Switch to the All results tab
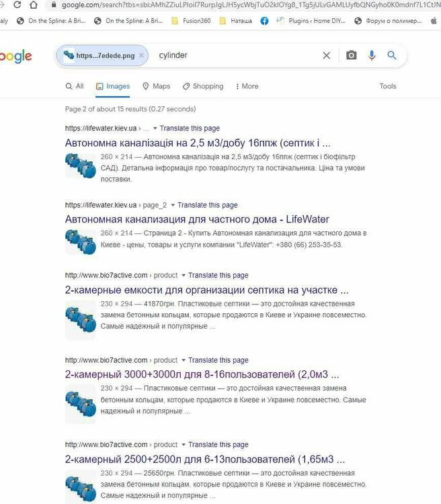 pyautogui.click(x=75, y=86)
